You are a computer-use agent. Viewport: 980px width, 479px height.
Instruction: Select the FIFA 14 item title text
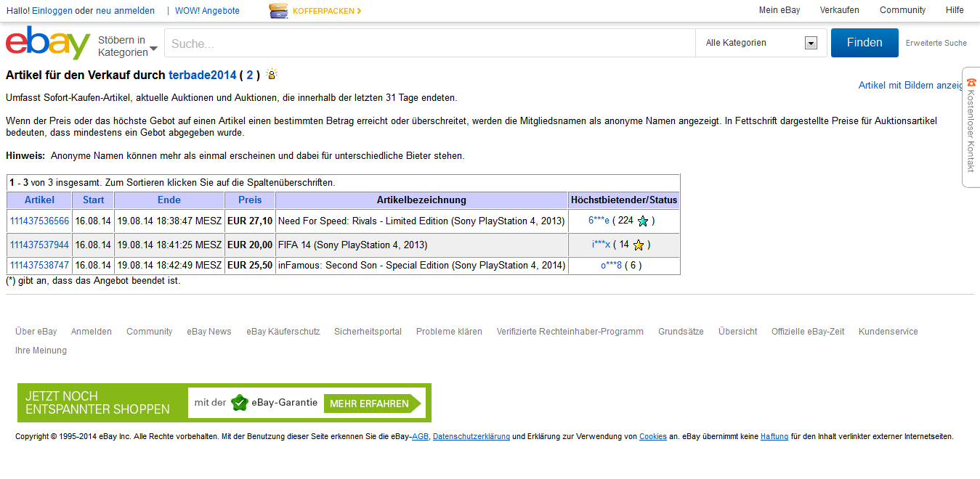pyautogui.click(x=353, y=245)
